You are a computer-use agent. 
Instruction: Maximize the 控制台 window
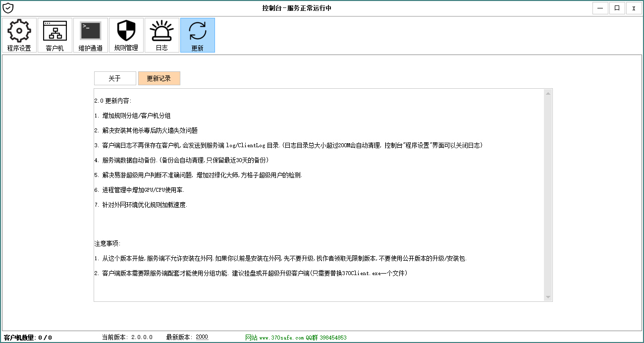[x=617, y=8]
